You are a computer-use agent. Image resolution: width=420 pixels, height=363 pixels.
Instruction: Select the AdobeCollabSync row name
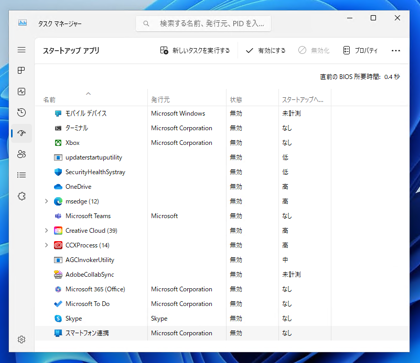[x=90, y=275]
